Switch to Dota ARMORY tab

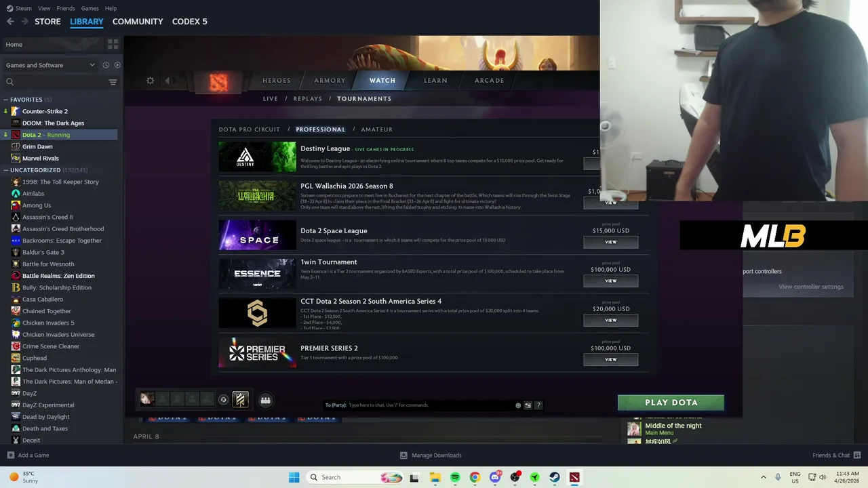(x=330, y=81)
